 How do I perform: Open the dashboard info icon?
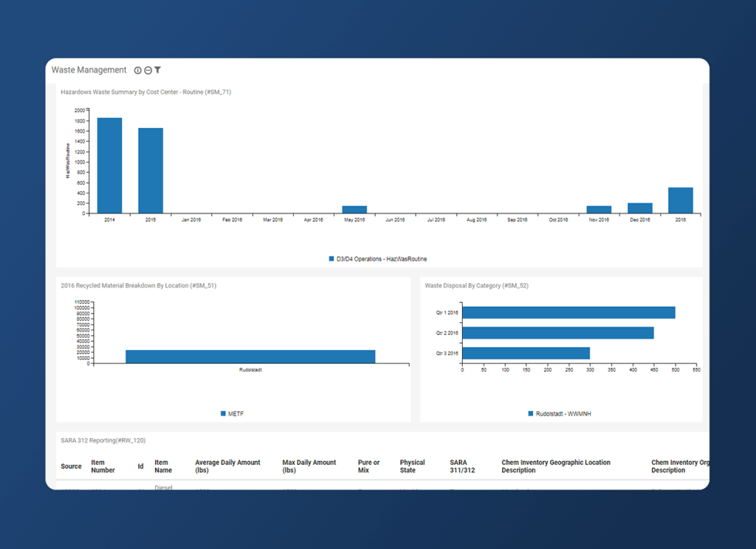(x=138, y=69)
